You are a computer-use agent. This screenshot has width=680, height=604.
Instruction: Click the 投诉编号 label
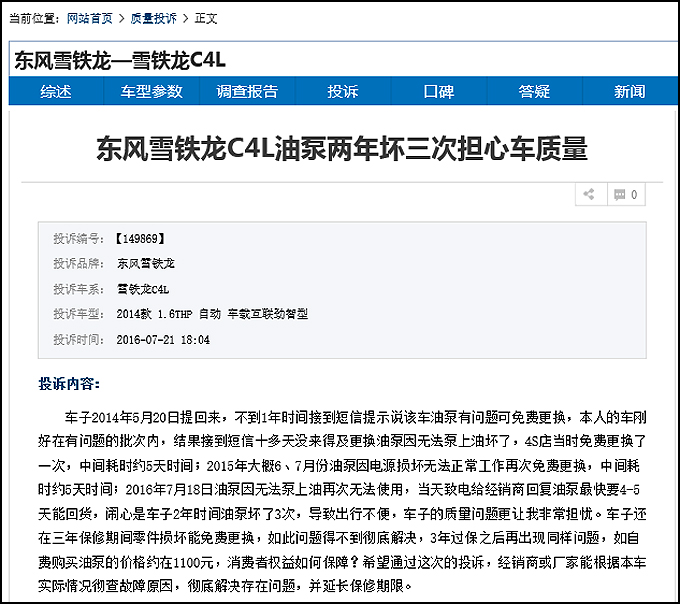[78, 238]
